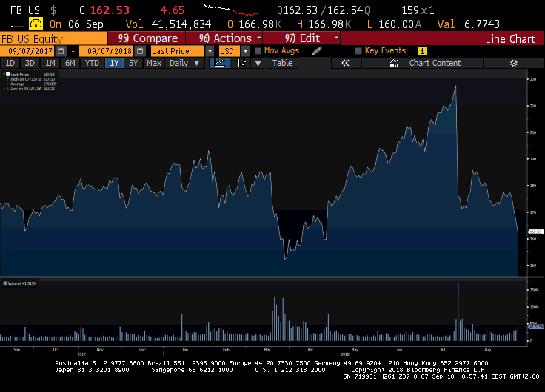This screenshot has height=392, width=545.
Task: Select the 3D time range tab
Action: (30, 63)
